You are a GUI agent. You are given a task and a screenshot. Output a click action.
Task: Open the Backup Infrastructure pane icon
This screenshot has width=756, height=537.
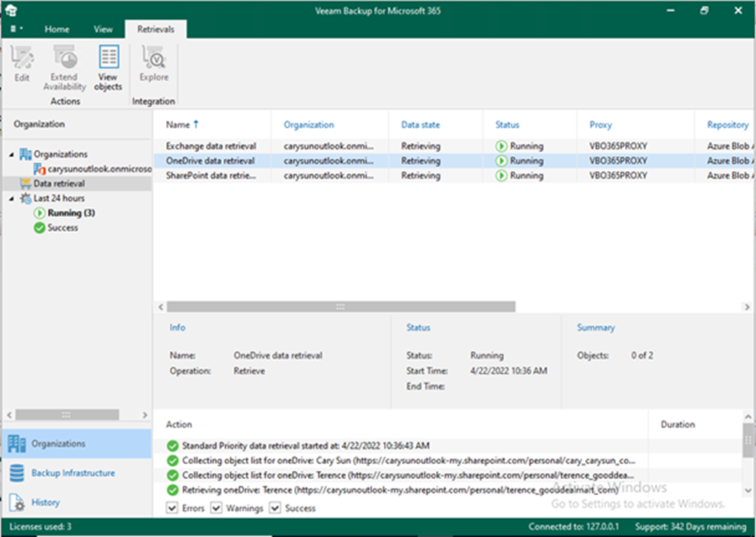(17, 473)
